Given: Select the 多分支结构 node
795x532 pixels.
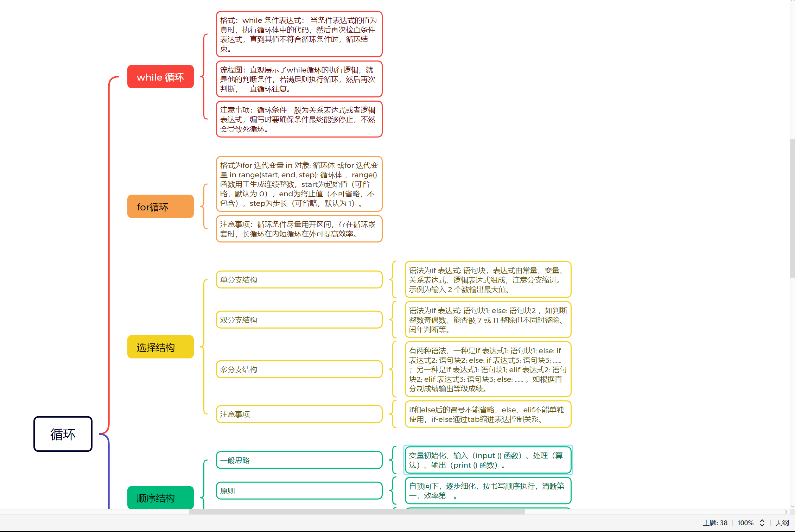Looking at the screenshot, I should [299, 369].
